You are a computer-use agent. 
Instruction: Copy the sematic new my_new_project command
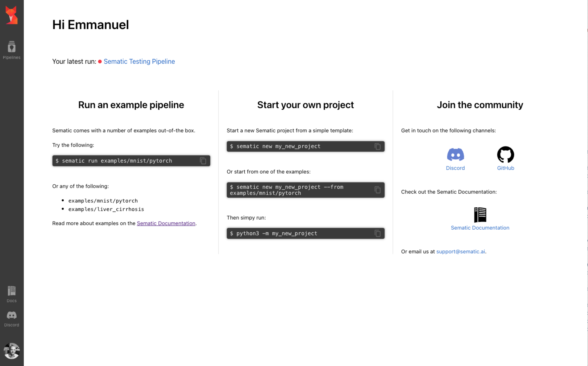377,146
